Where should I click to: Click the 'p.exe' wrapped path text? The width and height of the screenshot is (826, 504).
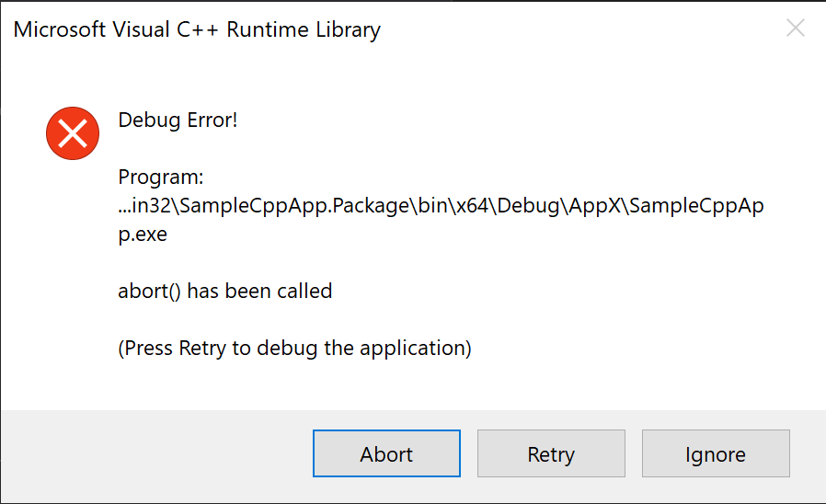click(143, 235)
